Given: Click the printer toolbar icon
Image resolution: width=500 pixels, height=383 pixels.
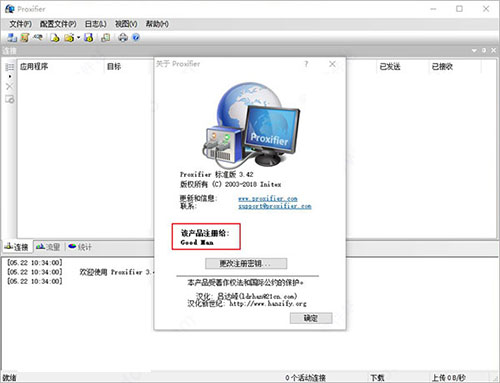Looking at the screenshot, I should tap(123, 37).
